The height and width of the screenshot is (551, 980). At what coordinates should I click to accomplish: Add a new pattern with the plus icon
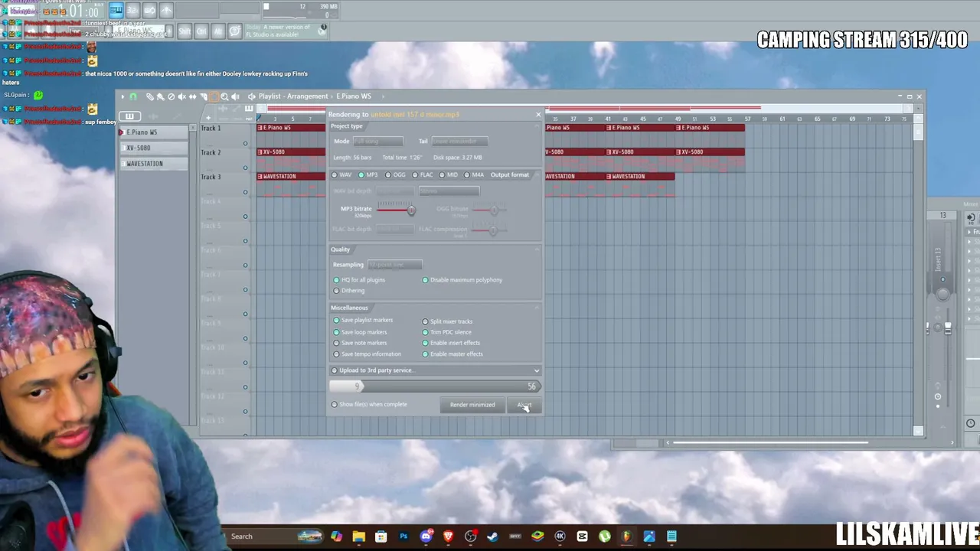click(x=207, y=117)
